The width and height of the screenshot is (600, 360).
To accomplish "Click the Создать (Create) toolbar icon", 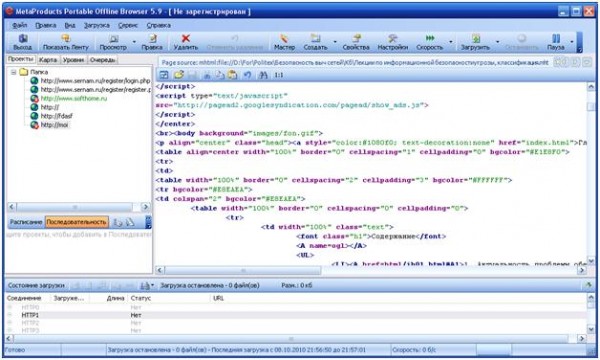I will click(x=315, y=38).
